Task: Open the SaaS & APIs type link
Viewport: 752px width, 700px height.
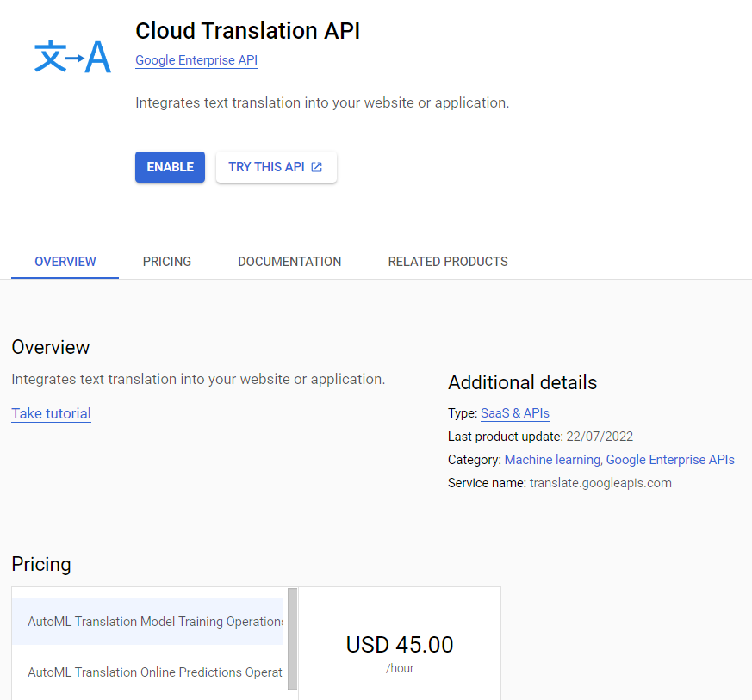Action: coord(514,413)
